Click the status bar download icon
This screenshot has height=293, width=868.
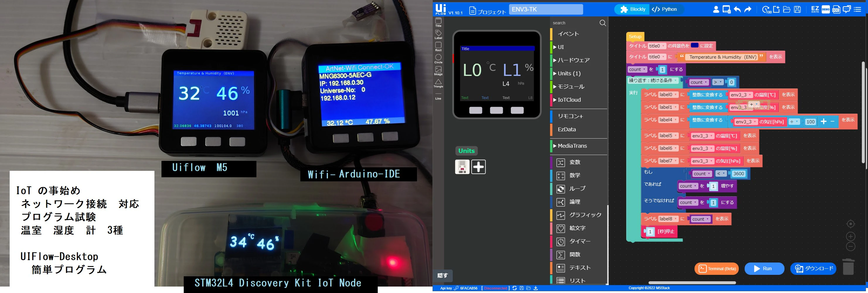(535, 288)
